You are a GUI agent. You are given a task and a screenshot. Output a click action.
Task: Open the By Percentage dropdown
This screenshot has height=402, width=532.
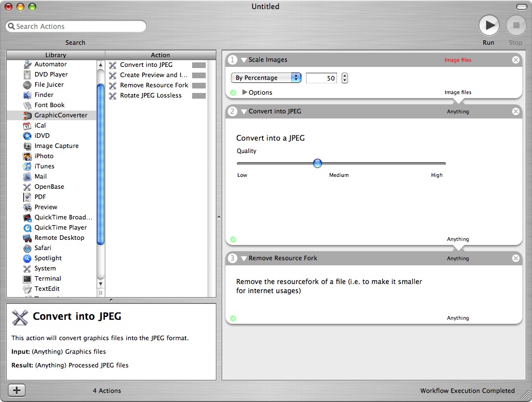(x=266, y=78)
